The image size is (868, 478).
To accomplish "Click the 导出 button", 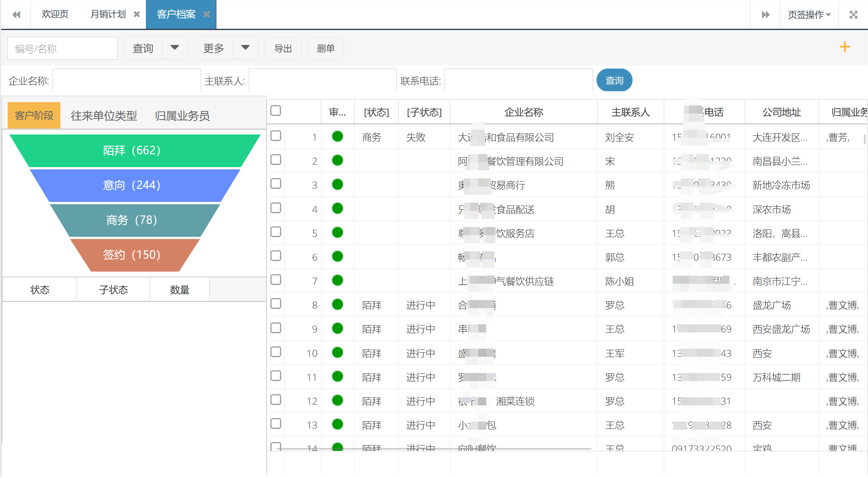I will [283, 48].
